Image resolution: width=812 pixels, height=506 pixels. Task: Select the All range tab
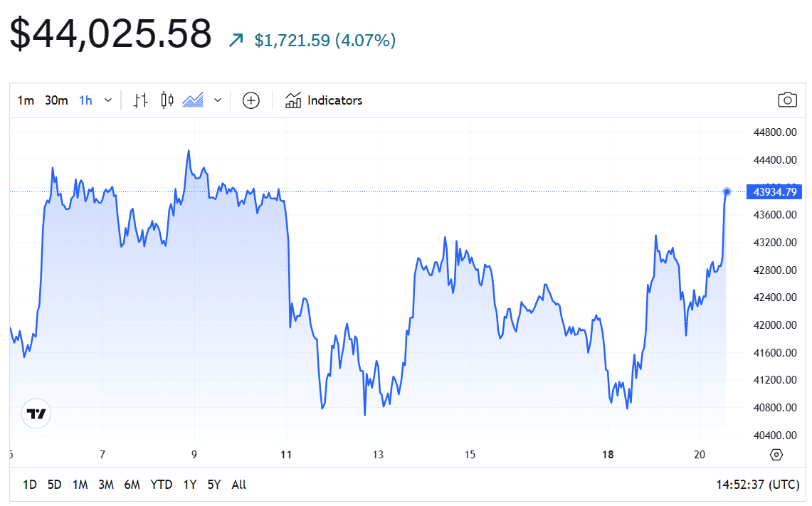click(x=238, y=484)
